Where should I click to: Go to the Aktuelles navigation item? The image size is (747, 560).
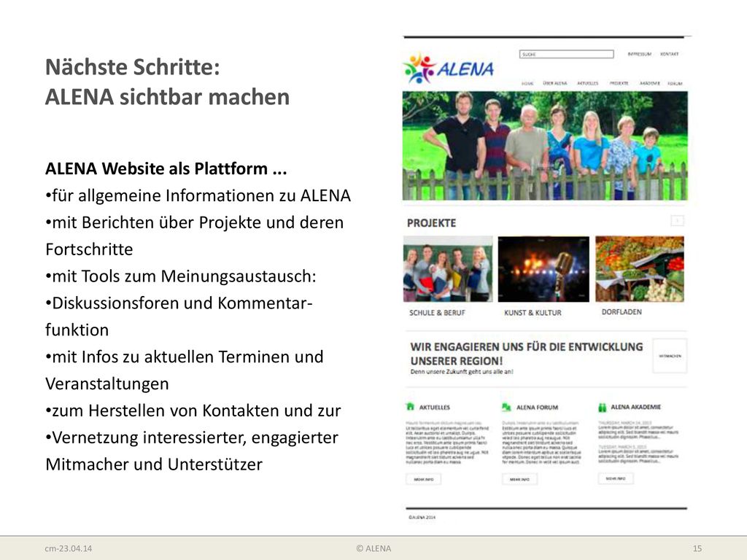(x=587, y=83)
